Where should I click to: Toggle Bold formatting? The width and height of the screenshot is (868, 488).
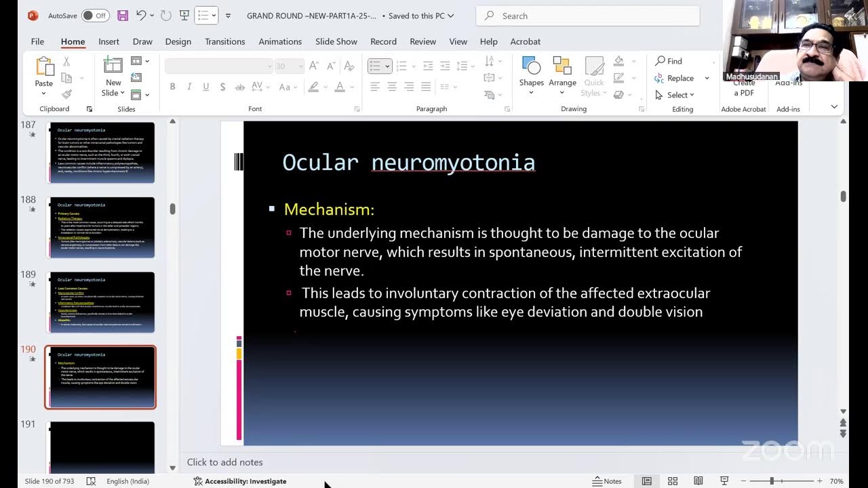pyautogui.click(x=172, y=87)
